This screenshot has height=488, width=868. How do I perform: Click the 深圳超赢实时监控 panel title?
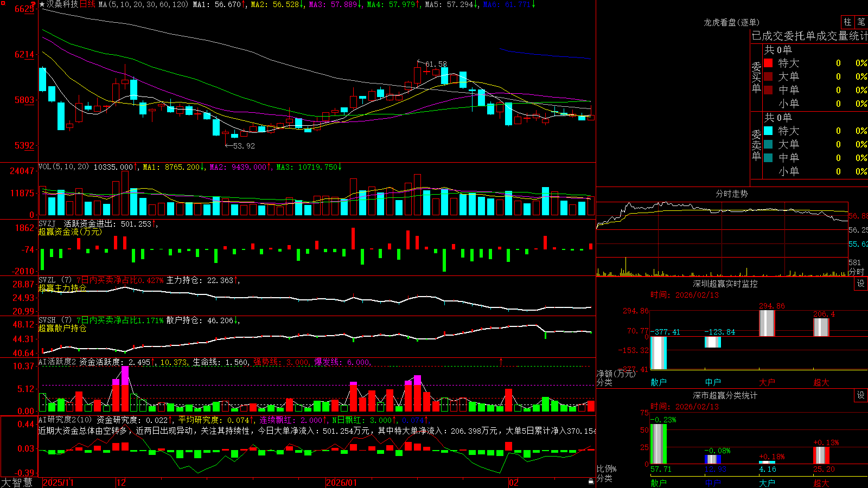point(725,284)
